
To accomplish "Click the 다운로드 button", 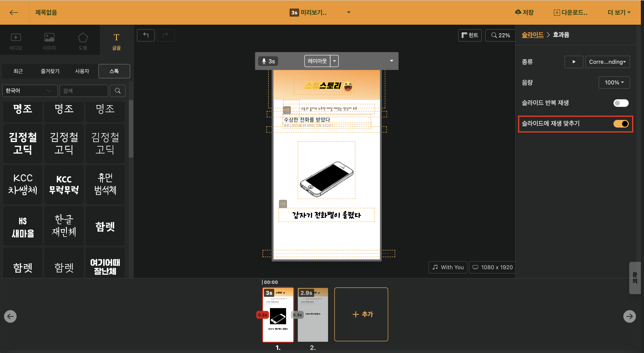I will pos(570,13).
